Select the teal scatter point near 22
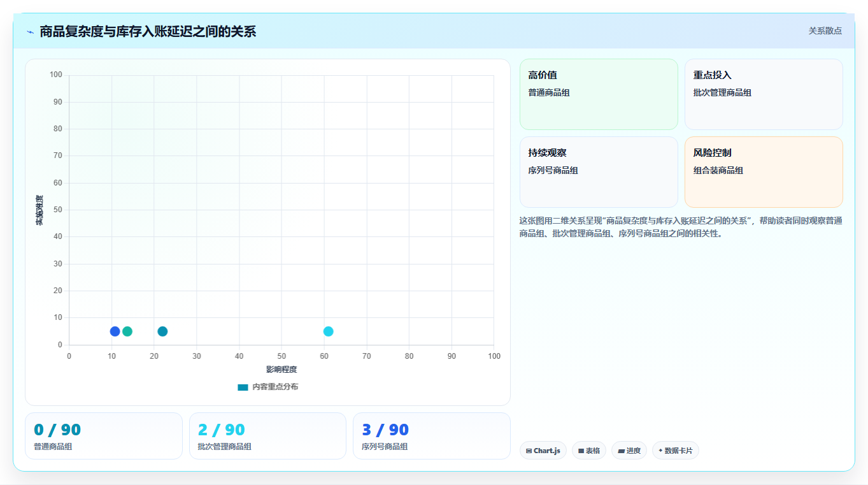Image resolution: width=868 pixels, height=485 pixels. click(x=162, y=331)
